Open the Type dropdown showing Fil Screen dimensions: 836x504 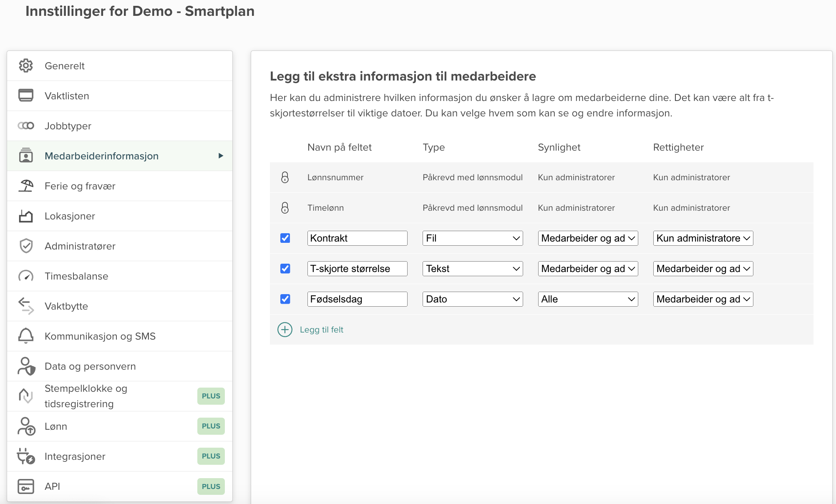(x=472, y=238)
